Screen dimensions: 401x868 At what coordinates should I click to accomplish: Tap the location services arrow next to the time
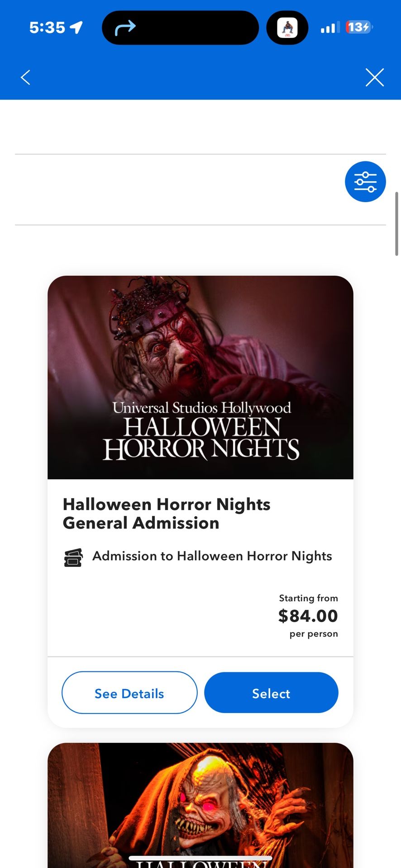78,27
